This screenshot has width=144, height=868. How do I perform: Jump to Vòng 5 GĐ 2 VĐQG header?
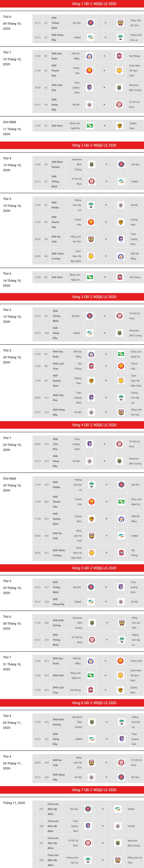click(72, 568)
